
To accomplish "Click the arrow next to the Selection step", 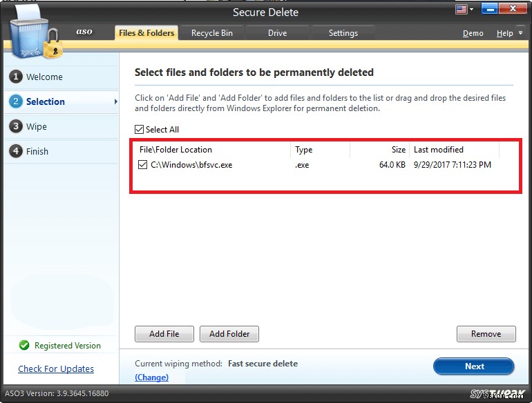I will (x=115, y=101).
